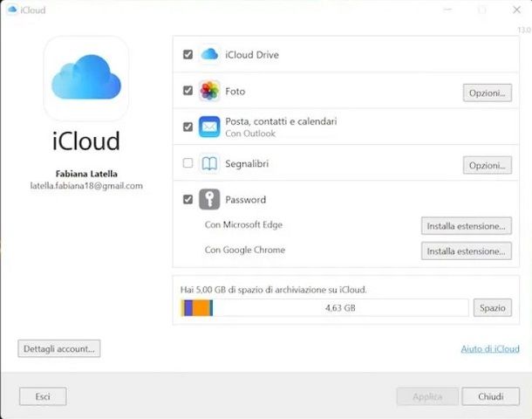Click the large iCloud heading text
Image resolution: width=532 pixels, height=419 pixels.
86,141
